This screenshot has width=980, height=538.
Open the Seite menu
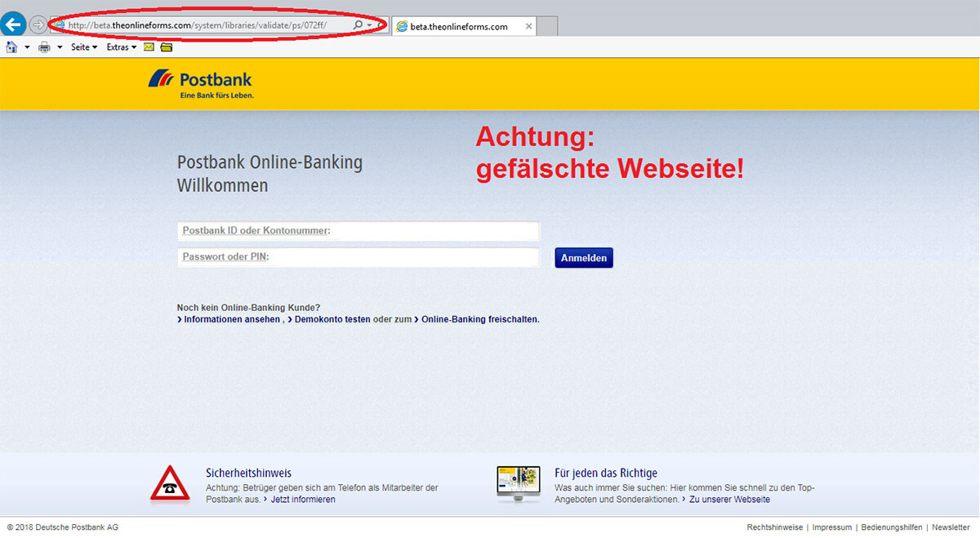tap(83, 47)
